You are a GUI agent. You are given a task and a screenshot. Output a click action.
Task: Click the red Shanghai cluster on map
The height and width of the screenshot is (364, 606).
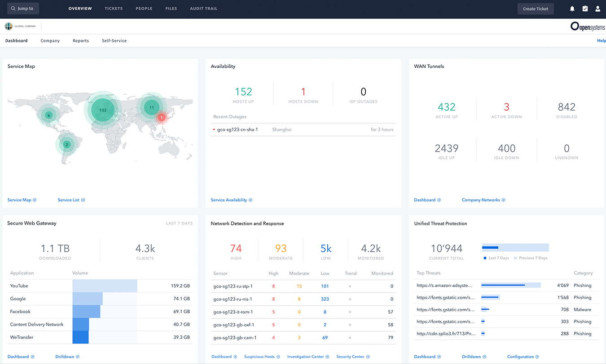162,118
